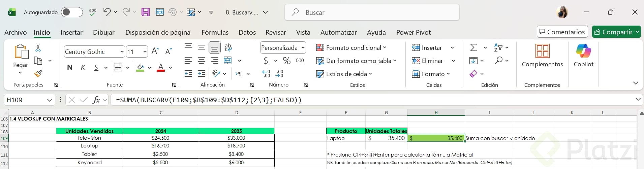Toggle underline formatting (S)
This screenshot has height=169, width=644.
click(96, 67)
